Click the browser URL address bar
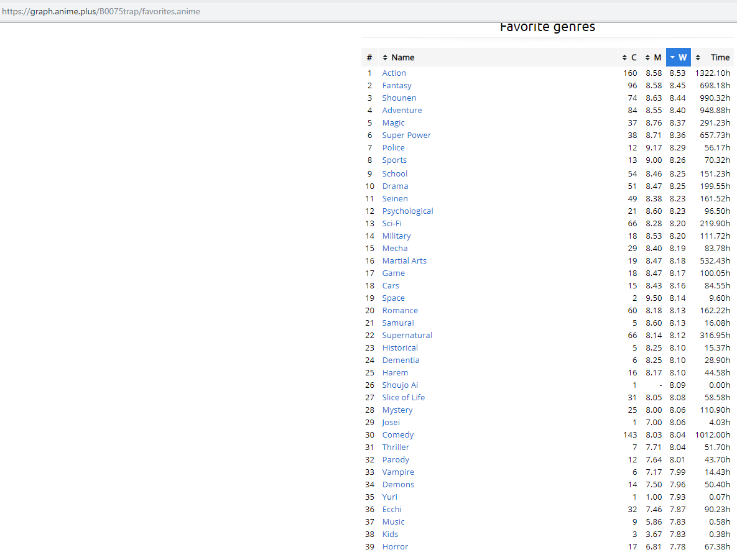The height and width of the screenshot is (560, 737). [x=368, y=11]
